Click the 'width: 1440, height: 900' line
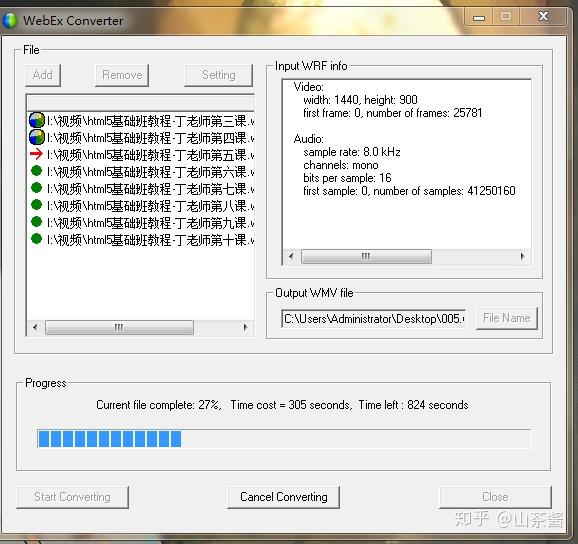This screenshot has height=544, width=578. click(360, 100)
